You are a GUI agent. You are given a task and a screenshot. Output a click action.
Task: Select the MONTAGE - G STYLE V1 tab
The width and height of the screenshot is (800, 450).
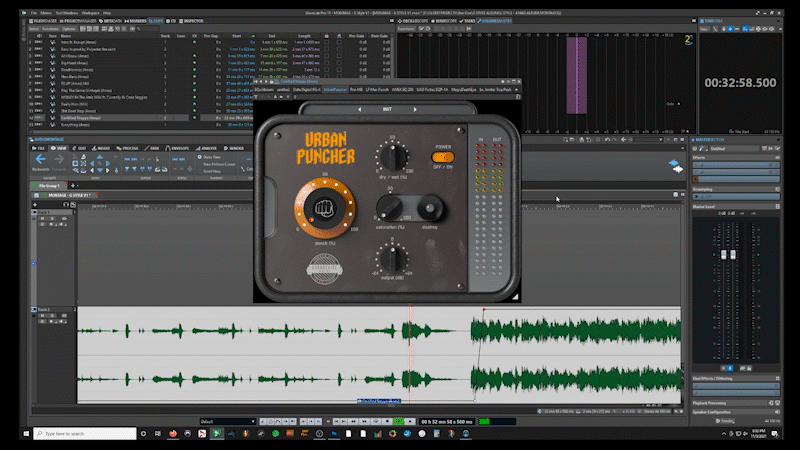(66, 195)
